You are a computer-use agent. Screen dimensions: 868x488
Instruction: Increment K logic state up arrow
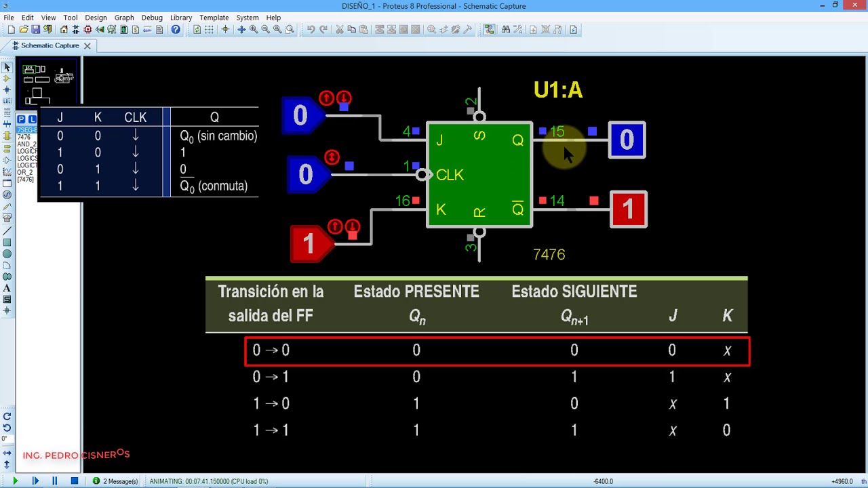335,226
